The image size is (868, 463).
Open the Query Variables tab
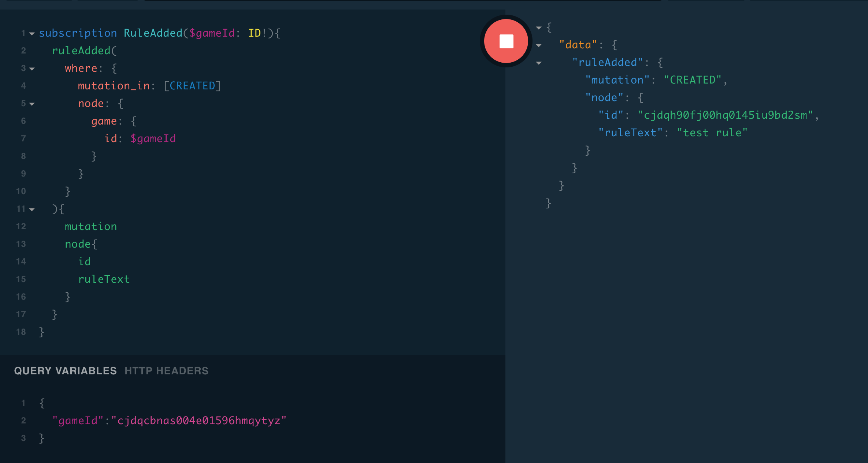65,371
